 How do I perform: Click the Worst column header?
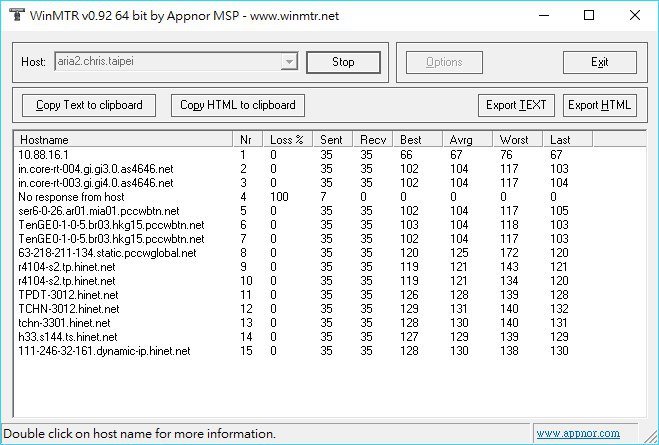coord(517,140)
